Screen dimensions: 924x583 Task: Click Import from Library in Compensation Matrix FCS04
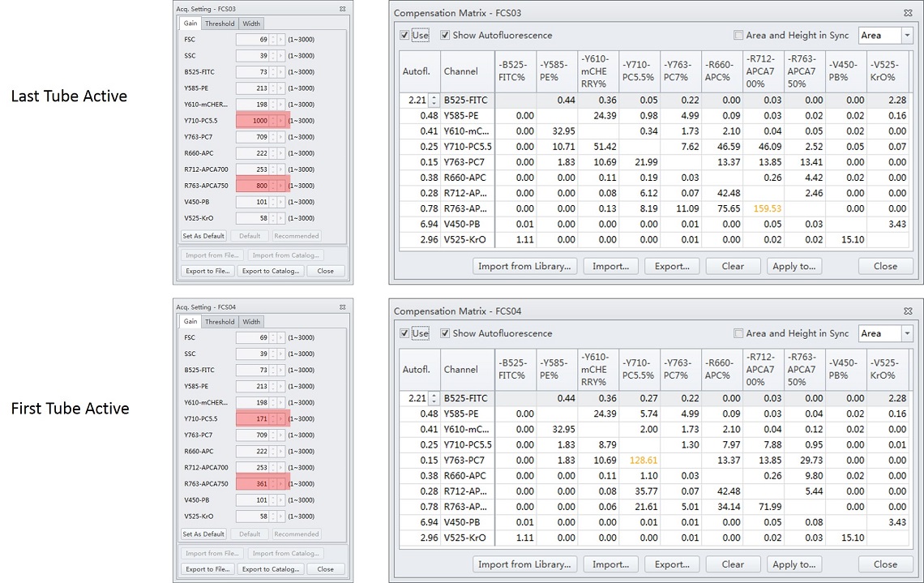(x=524, y=564)
